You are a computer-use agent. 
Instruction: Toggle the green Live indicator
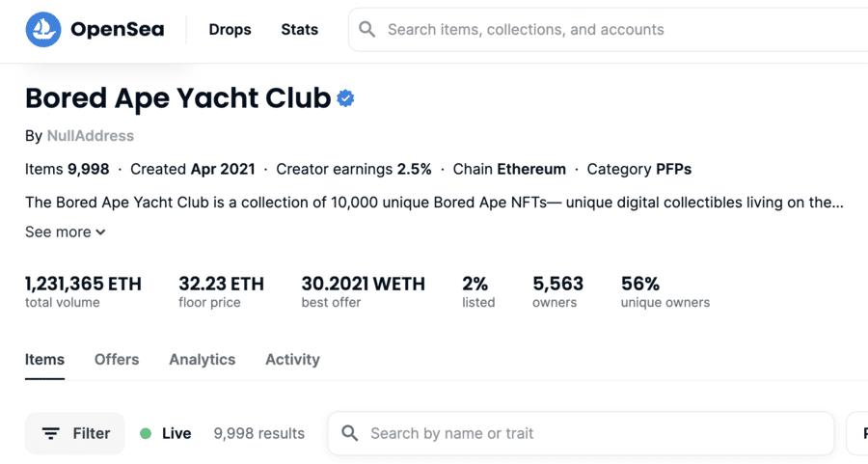coord(146,433)
